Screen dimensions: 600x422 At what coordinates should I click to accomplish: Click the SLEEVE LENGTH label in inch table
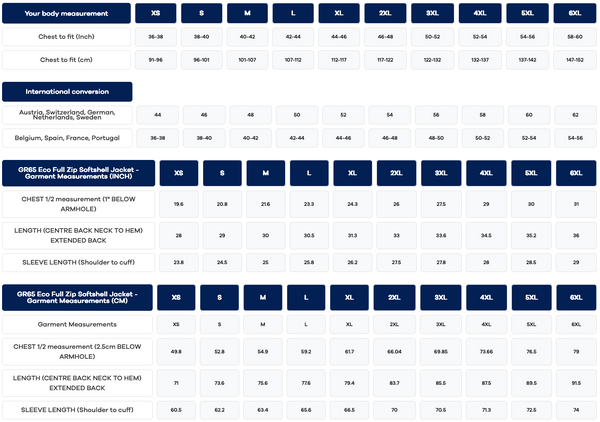[78, 262]
